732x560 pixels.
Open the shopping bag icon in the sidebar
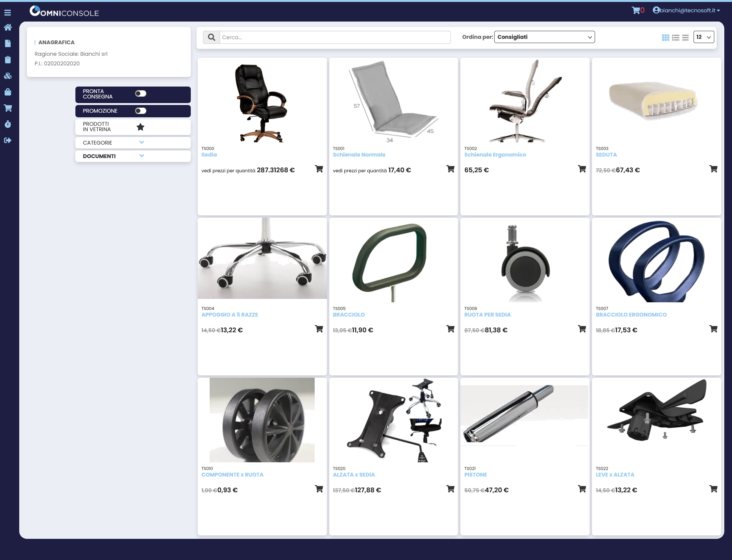8,92
